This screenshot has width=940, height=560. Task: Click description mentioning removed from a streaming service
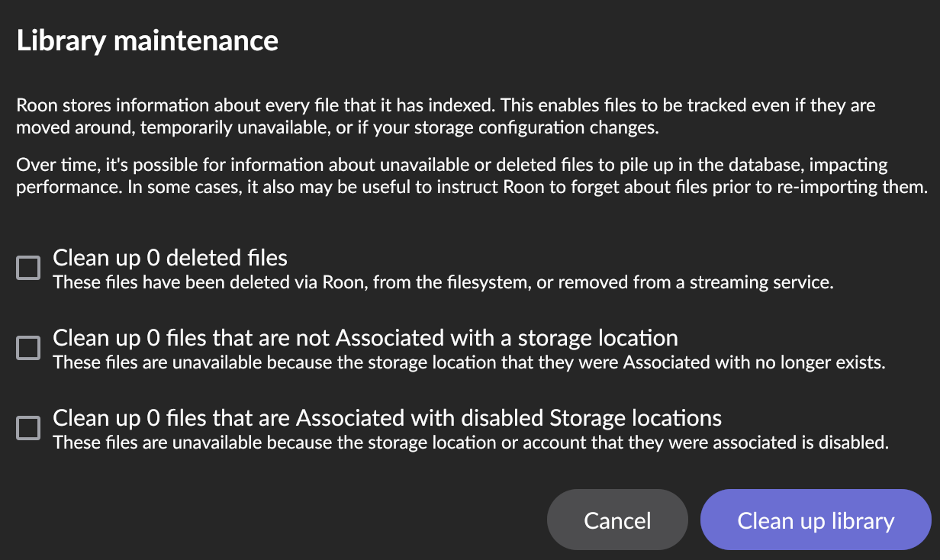coord(443,283)
